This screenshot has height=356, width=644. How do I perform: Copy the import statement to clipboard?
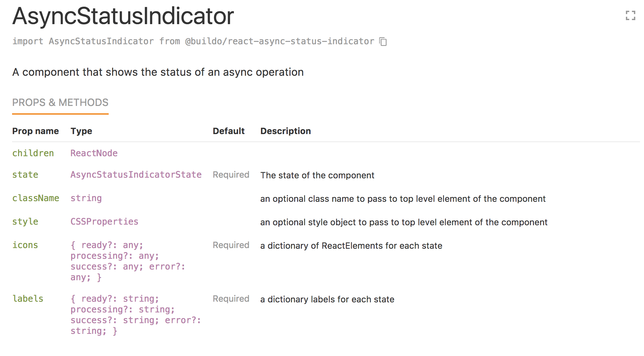pyautogui.click(x=383, y=41)
